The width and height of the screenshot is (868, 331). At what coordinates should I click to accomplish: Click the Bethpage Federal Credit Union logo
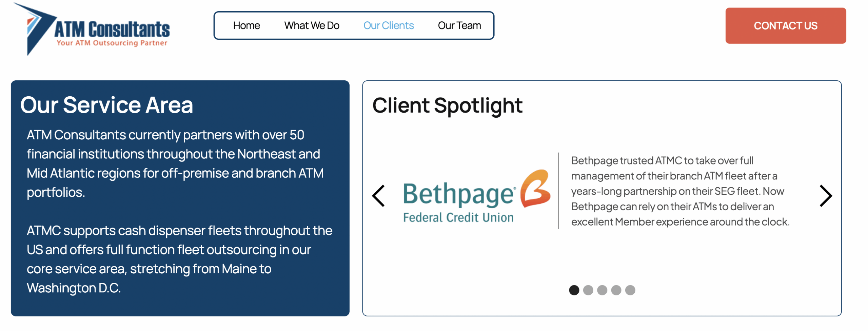point(475,197)
